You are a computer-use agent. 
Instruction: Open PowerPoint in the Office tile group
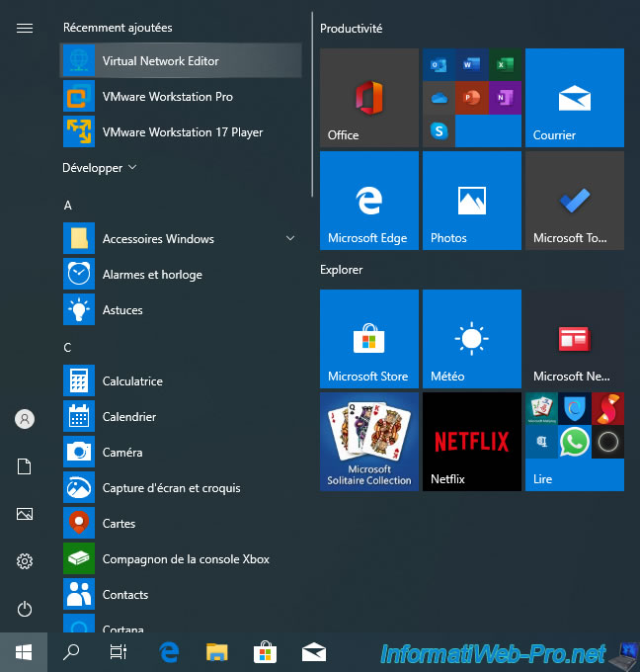coord(472,98)
